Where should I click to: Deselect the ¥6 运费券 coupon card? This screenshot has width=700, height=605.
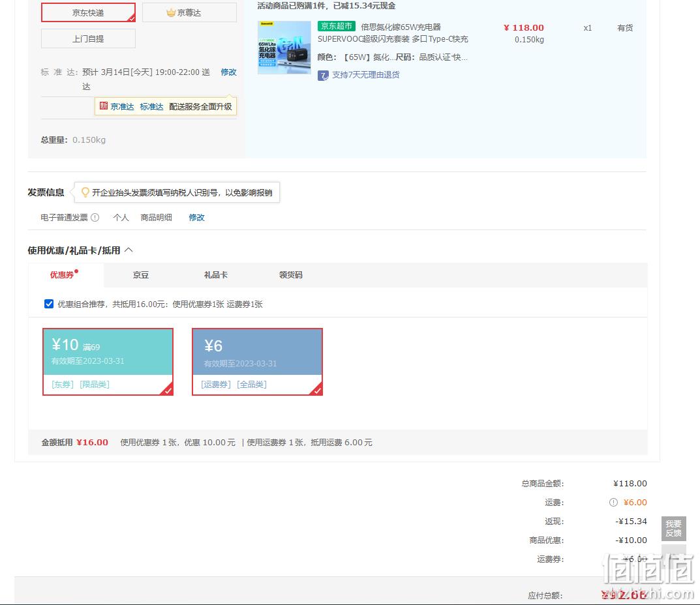(257, 362)
